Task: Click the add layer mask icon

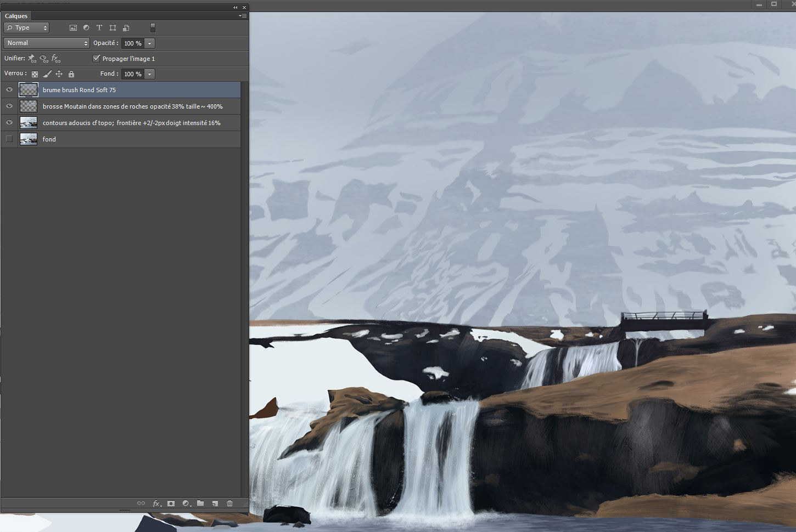Action: [171, 503]
